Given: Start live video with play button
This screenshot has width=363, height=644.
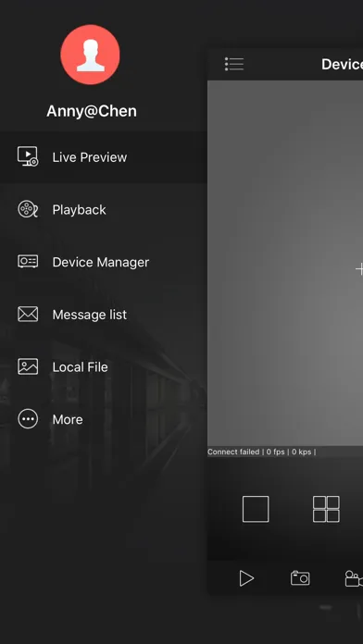Looking at the screenshot, I should pos(246,578).
